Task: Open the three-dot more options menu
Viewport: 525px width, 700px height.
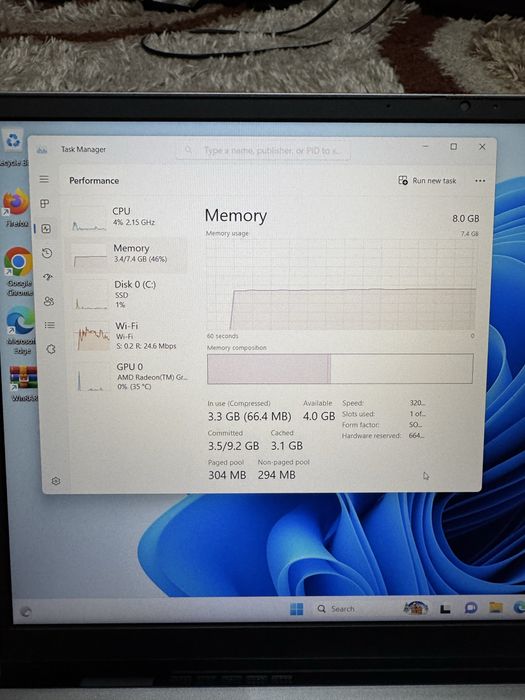Action: coord(480,181)
